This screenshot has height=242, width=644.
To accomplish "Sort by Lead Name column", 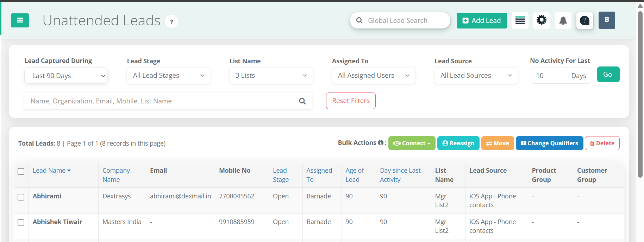I will click(52, 170).
